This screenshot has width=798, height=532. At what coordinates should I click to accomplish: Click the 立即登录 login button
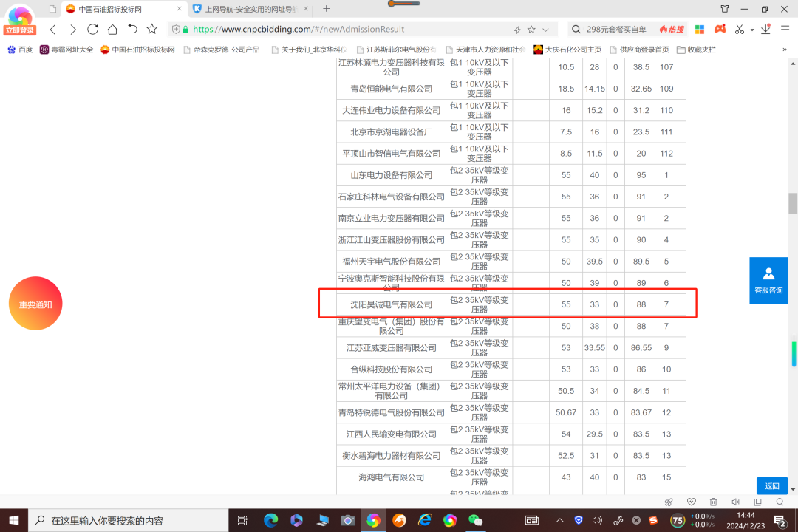click(20, 30)
